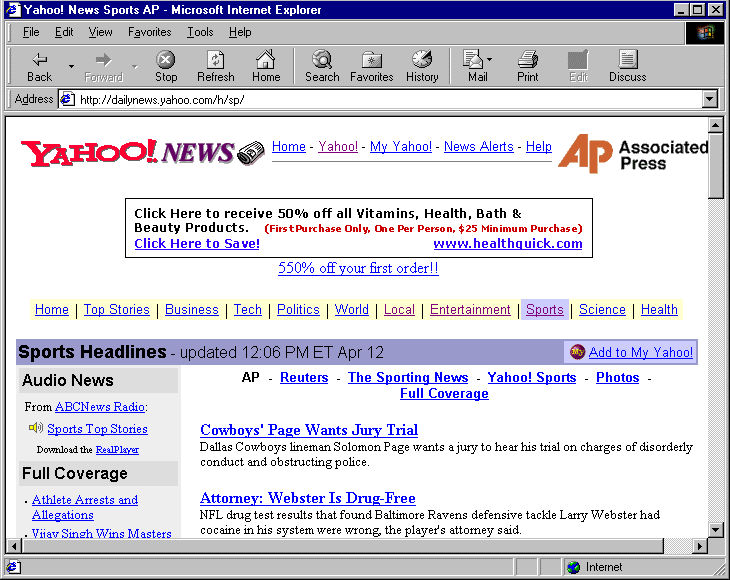Select the Business news category
730x580 pixels.
tap(191, 310)
